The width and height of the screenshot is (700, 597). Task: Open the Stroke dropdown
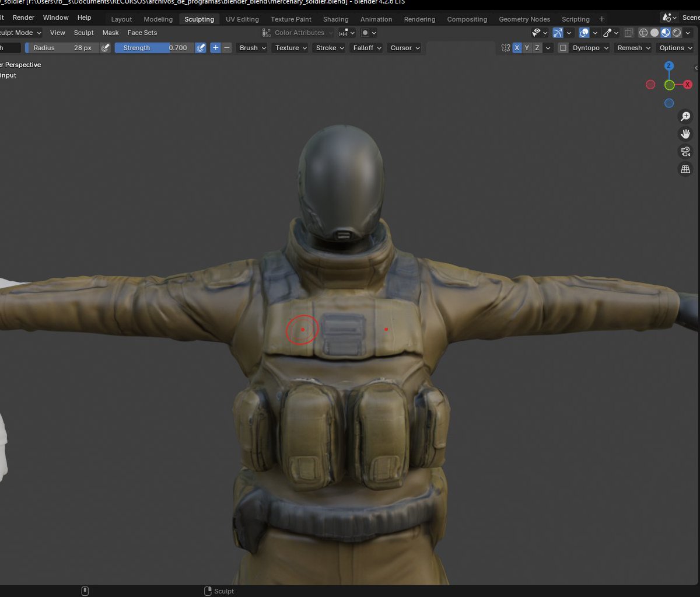point(330,48)
